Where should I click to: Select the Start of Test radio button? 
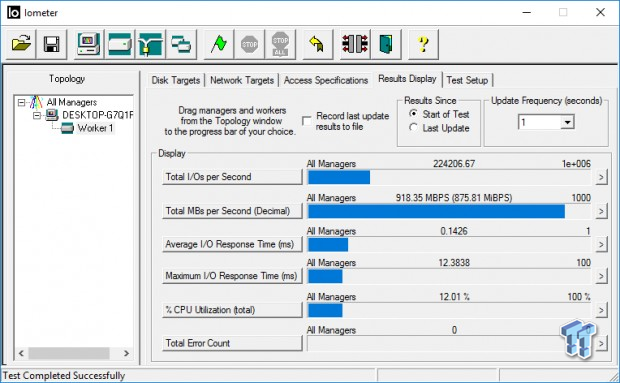pyautogui.click(x=413, y=114)
